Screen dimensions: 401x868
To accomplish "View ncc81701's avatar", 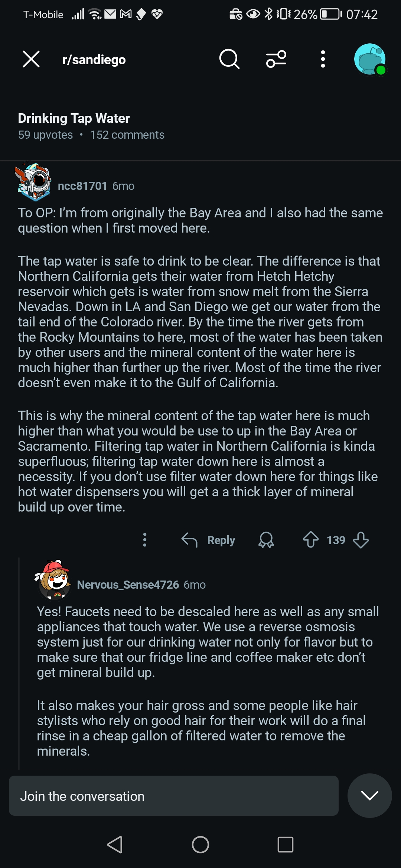I will coord(34,182).
